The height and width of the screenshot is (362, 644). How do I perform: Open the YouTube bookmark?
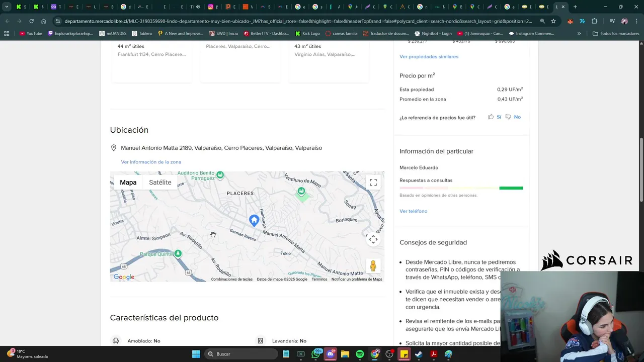click(x=31, y=34)
